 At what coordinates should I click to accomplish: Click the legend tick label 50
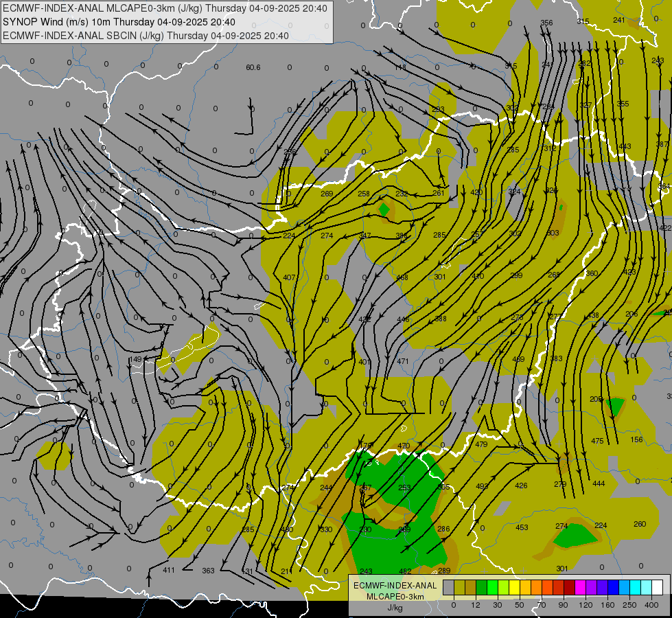(x=520, y=605)
